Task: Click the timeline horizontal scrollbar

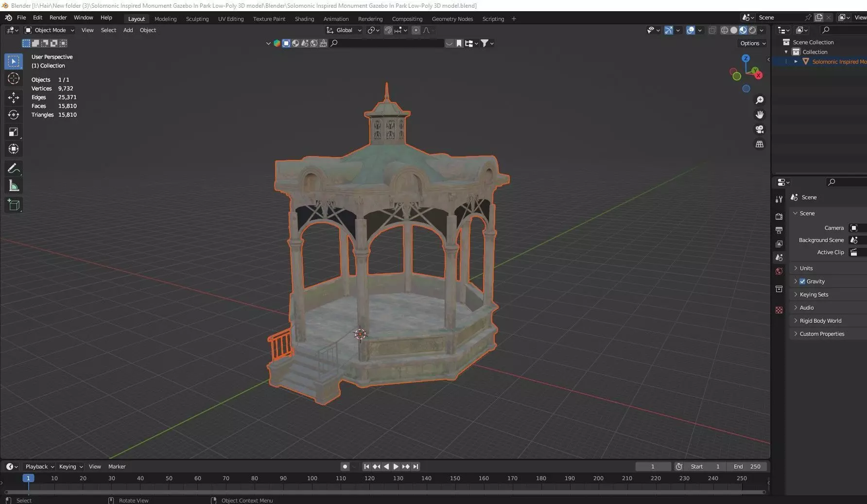Action: pyautogui.click(x=385, y=492)
